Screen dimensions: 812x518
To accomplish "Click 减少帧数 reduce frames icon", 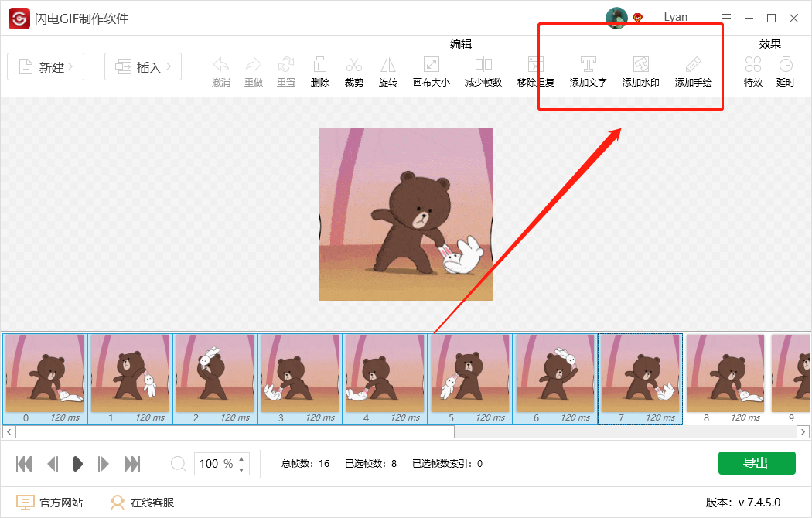I will click(483, 65).
